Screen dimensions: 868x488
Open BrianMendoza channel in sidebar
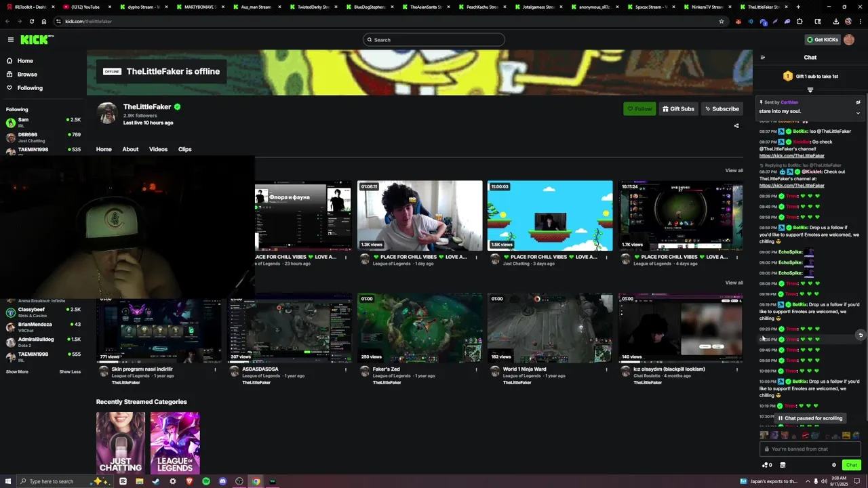pyautogui.click(x=43, y=327)
